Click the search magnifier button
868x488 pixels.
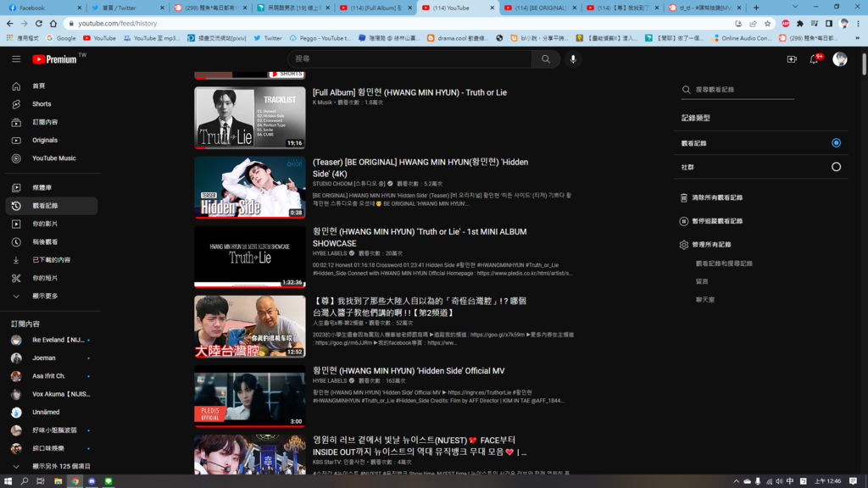[546, 59]
